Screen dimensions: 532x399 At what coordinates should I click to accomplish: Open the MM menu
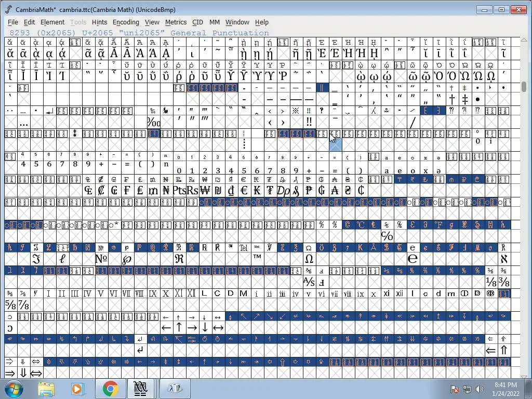coord(215,22)
